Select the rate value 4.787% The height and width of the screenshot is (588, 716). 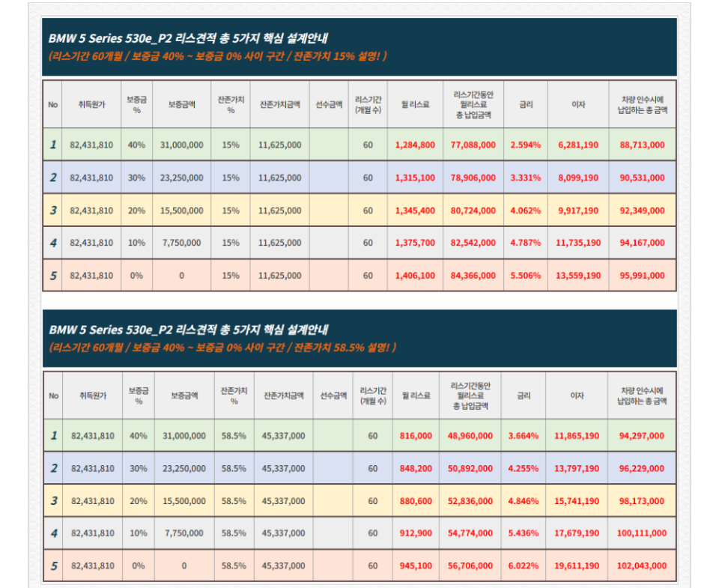click(x=525, y=243)
